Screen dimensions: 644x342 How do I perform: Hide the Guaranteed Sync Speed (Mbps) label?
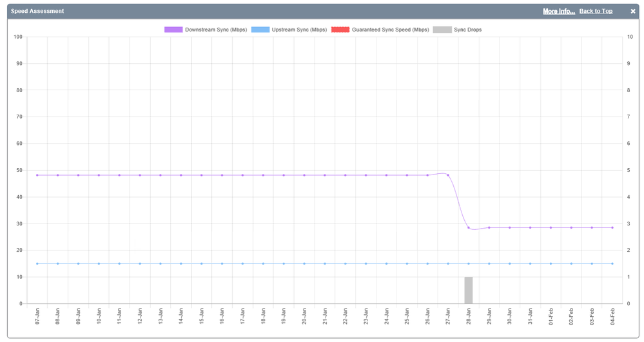tap(390, 30)
